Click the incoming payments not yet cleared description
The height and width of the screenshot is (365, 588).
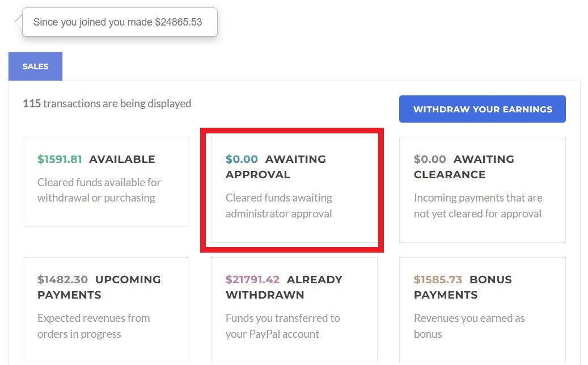click(477, 206)
